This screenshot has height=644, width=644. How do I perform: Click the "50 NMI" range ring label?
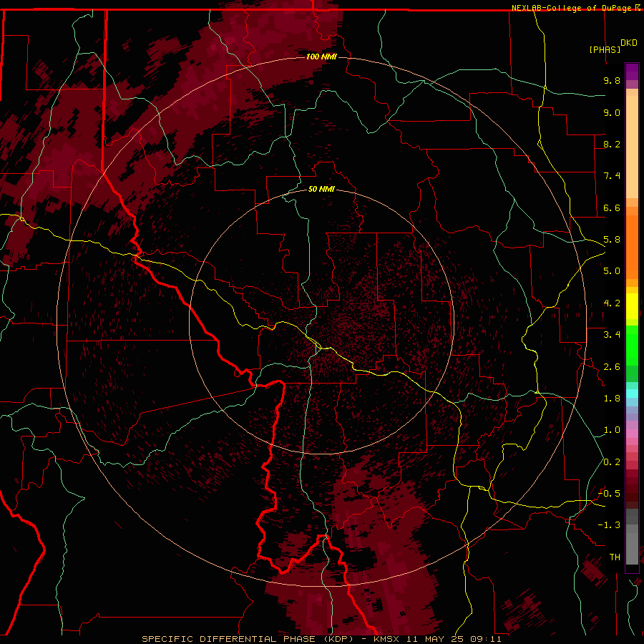click(321, 189)
